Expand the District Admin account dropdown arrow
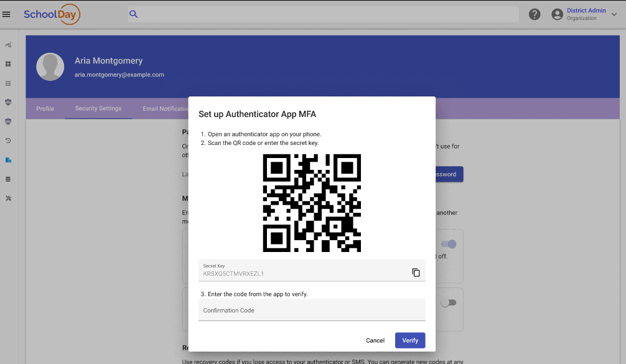This screenshot has height=364, width=626. [614, 14]
